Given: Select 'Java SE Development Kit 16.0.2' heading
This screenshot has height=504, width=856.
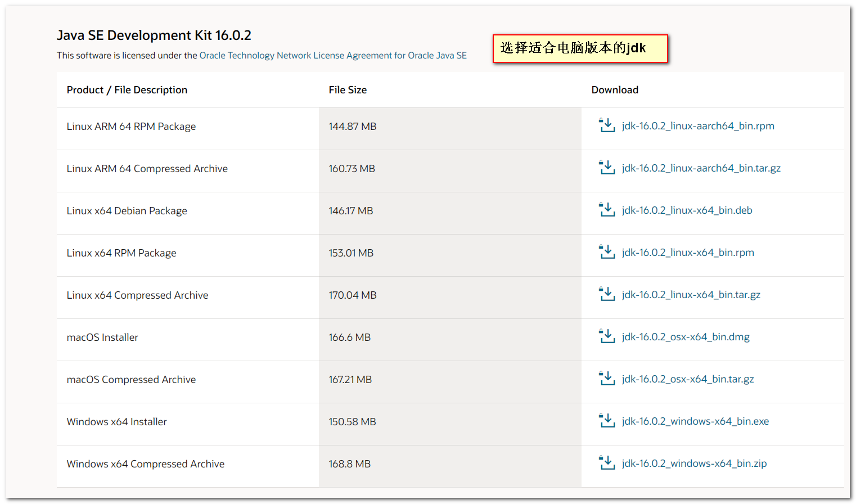Looking at the screenshot, I should point(154,35).
